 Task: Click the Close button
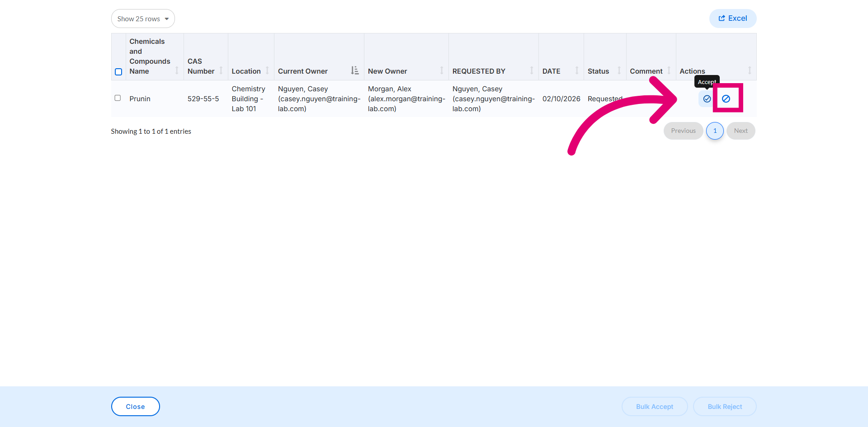136,406
